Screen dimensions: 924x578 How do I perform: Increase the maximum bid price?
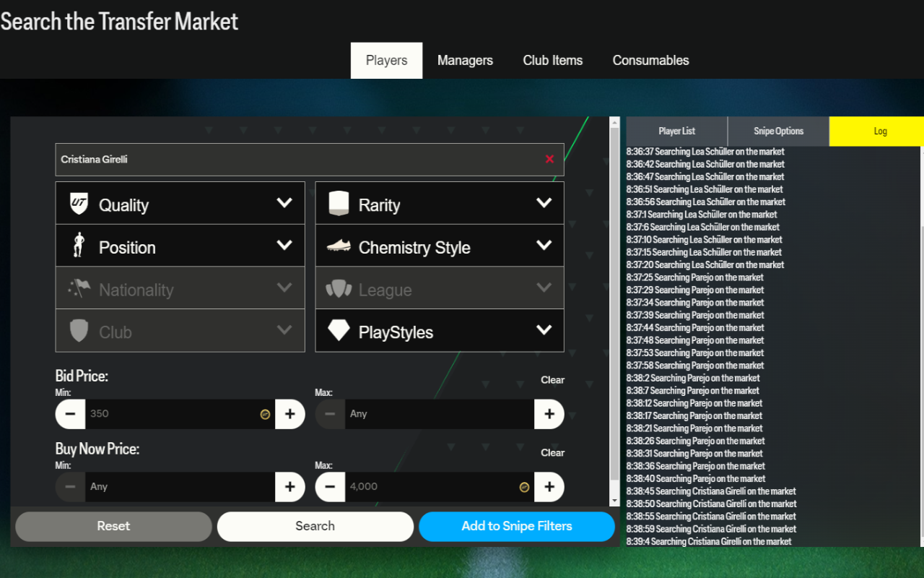coord(549,414)
